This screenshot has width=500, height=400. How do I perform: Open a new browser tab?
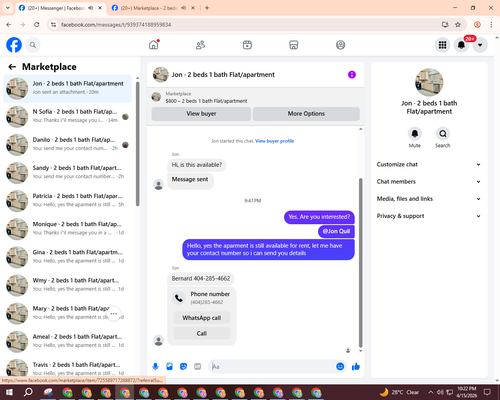click(x=207, y=8)
